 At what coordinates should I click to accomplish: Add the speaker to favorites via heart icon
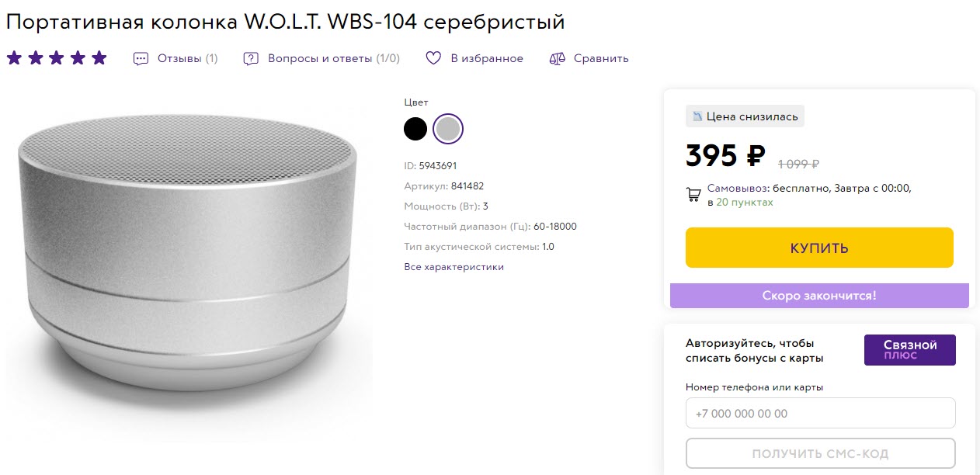click(433, 57)
